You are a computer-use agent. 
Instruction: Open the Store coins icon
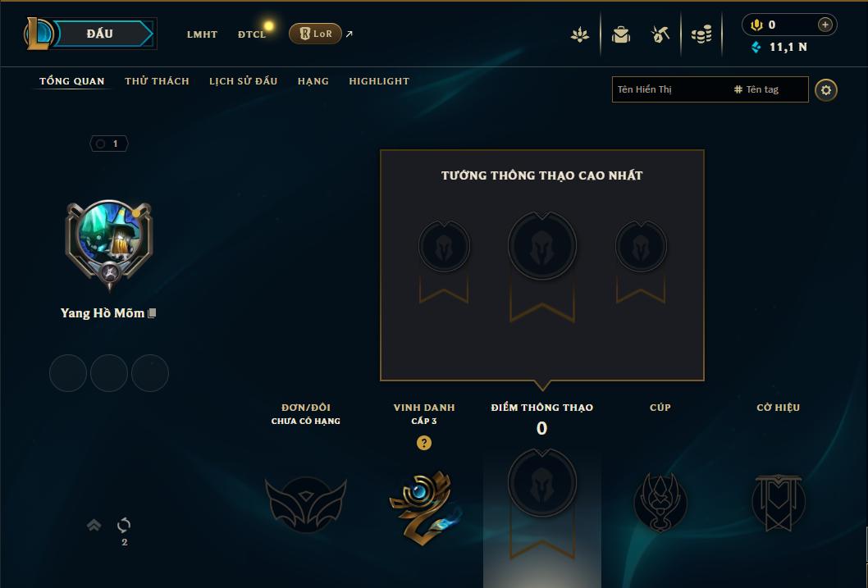(701, 35)
